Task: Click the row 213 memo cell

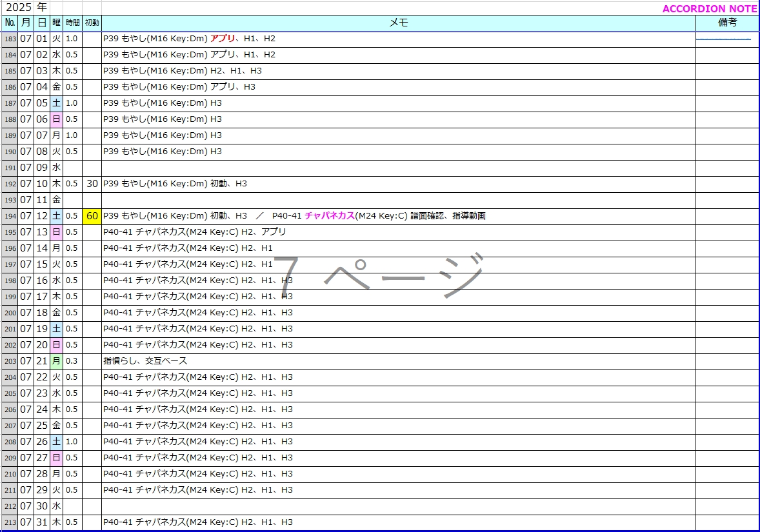Action: coord(399,523)
